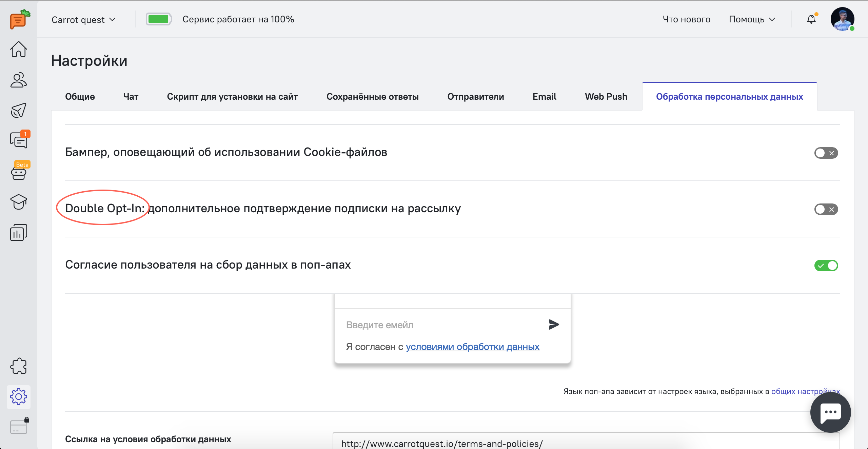Open the home dashboard icon in sidebar
Screen dimensions: 868x449
pyautogui.click(x=19, y=50)
